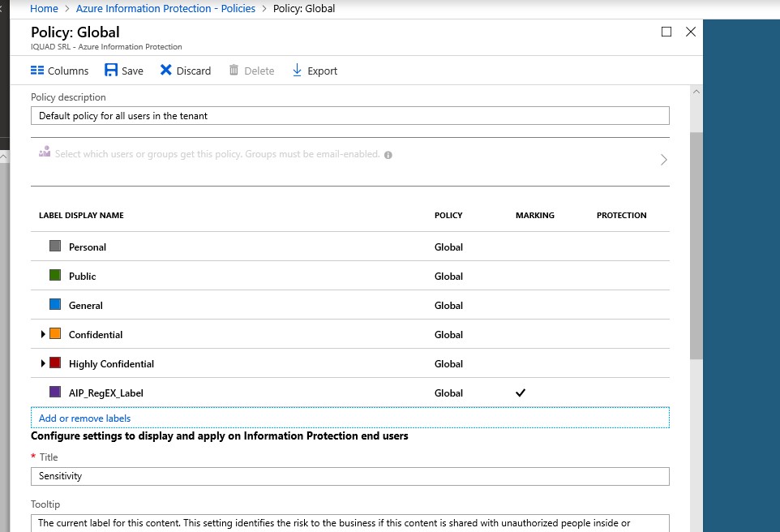Close the Policy: Global blade
Image resolution: width=780 pixels, height=532 pixels.
click(691, 32)
